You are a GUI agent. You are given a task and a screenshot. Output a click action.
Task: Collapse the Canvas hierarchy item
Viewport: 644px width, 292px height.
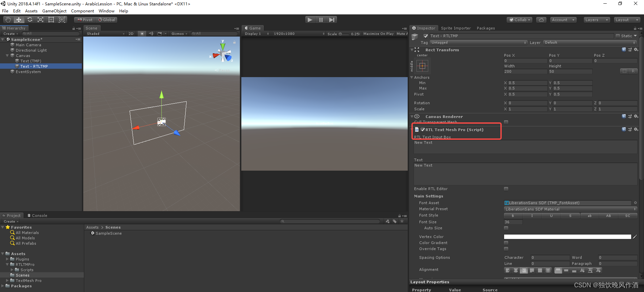(7, 56)
